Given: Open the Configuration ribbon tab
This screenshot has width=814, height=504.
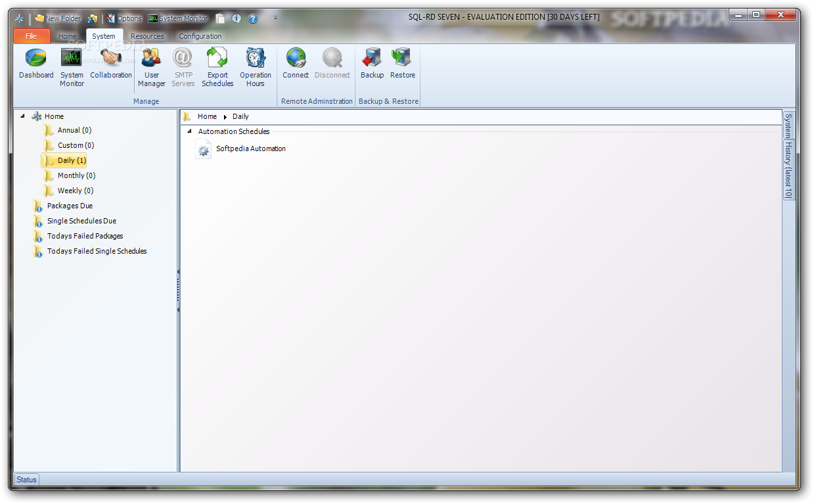Looking at the screenshot, I should (200, 36).
